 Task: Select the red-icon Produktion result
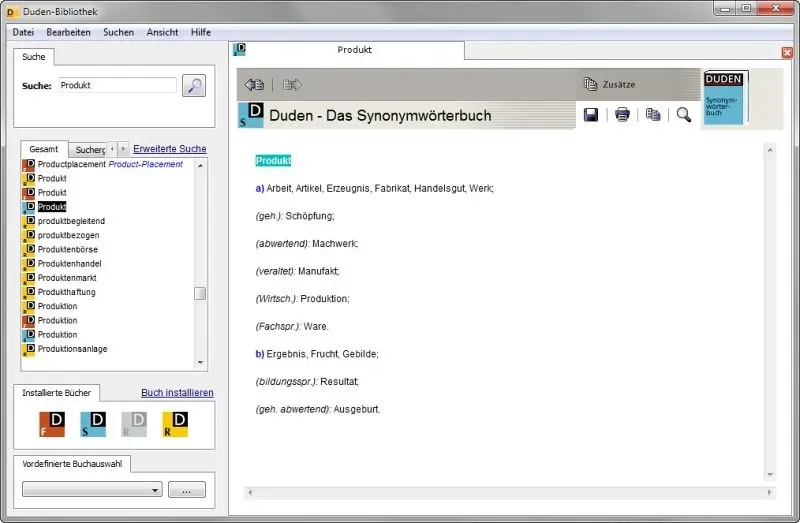49,320
